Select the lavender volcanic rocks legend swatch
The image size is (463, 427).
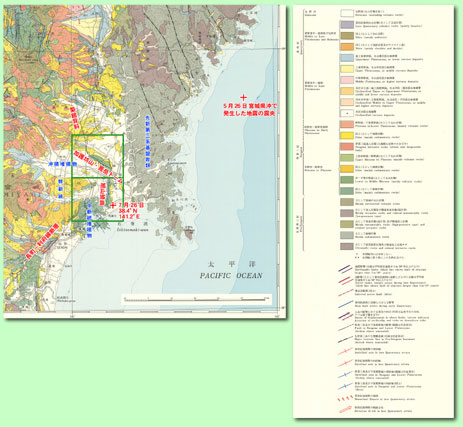347,25
